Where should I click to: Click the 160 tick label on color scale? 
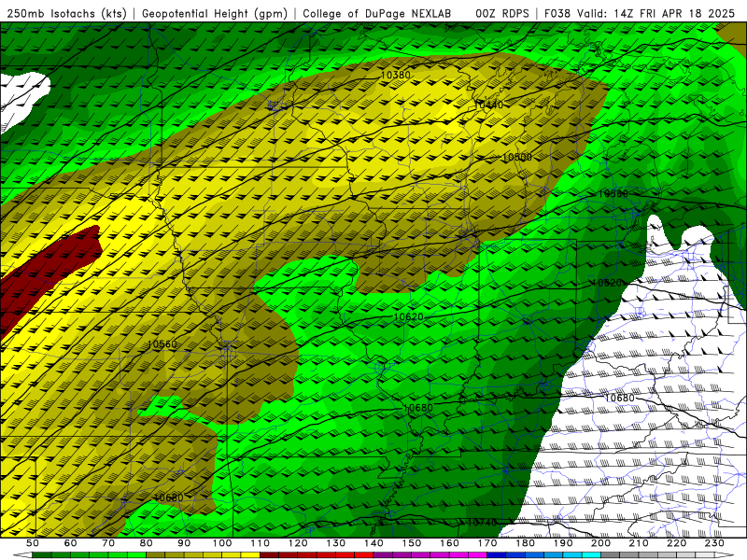tap(449, 543)
